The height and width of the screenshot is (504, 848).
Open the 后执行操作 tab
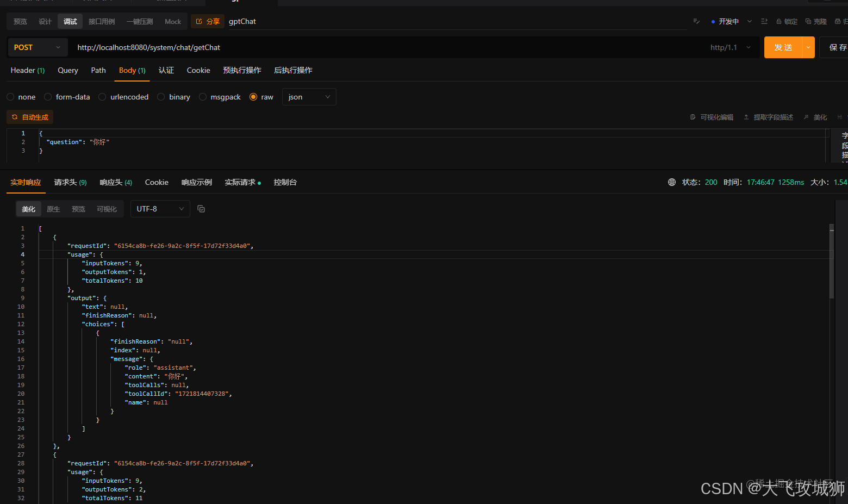pos(293,70)
